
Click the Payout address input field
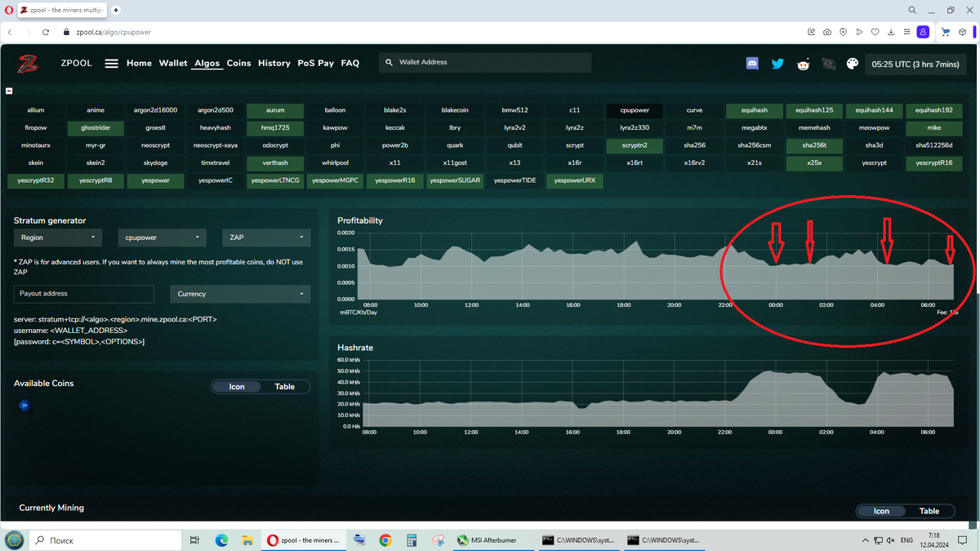pos(84,294)
